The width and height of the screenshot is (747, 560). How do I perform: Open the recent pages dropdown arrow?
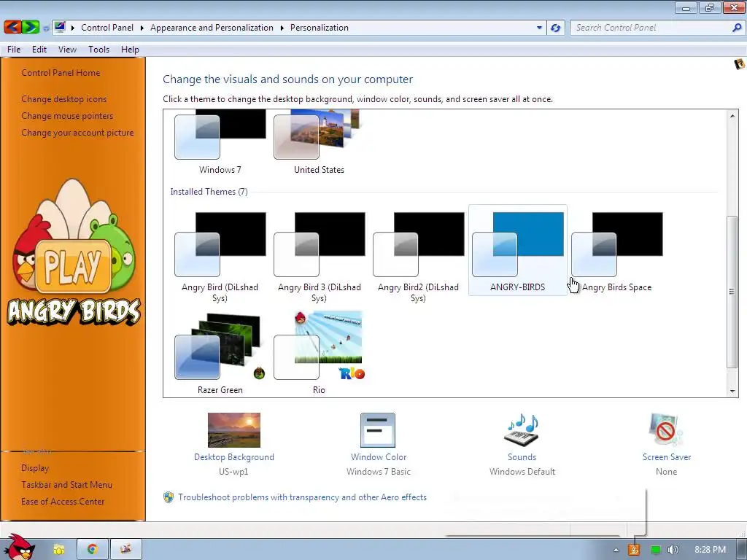46,28
